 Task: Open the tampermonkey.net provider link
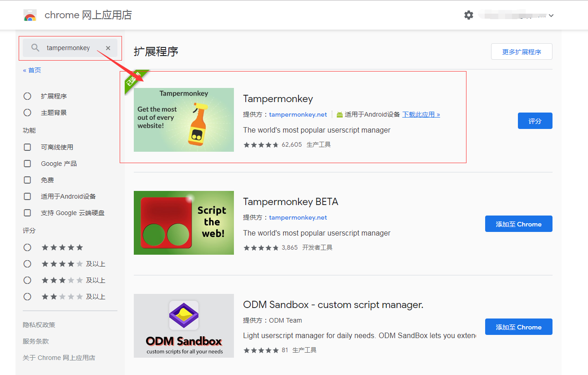298,114
